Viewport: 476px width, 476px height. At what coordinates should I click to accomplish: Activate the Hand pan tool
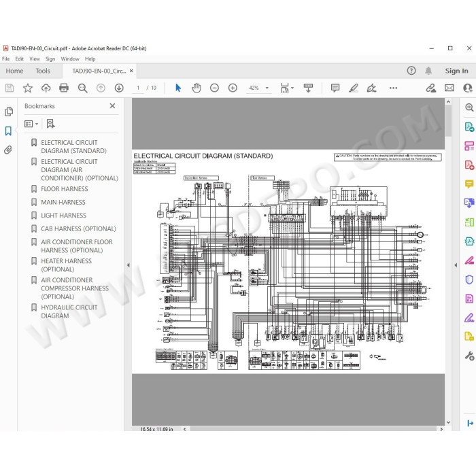(x=197, y=88)
